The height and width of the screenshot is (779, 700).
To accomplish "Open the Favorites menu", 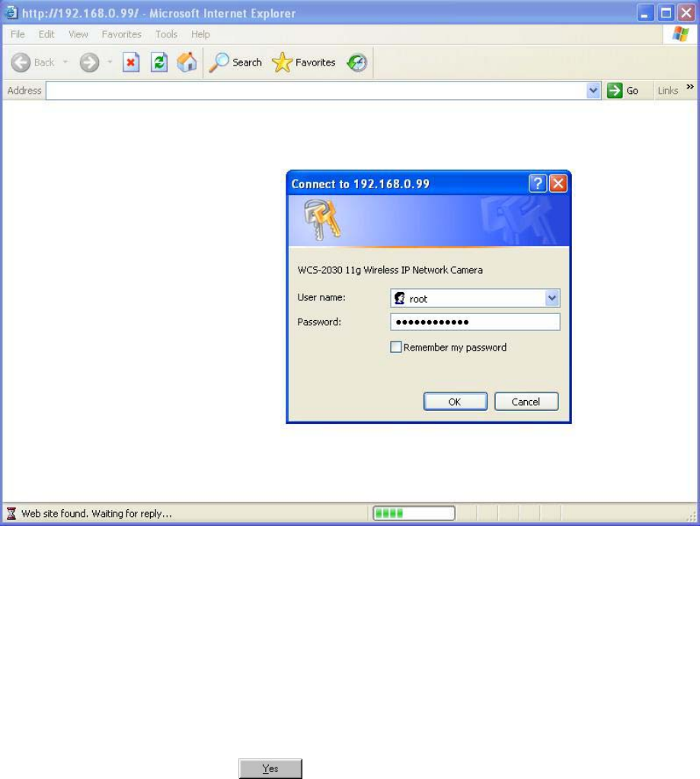I will (x=121, y=34).
